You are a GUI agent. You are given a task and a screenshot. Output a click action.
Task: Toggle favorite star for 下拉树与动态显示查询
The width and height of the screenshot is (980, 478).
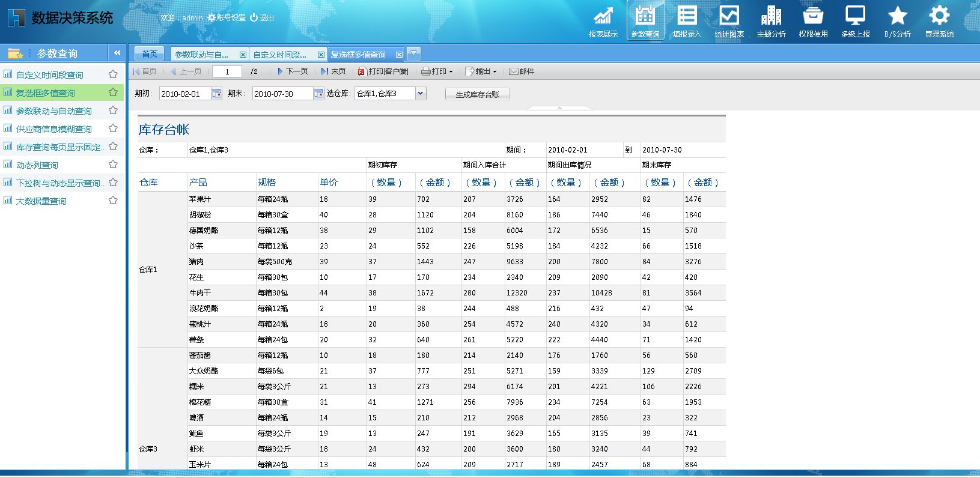pyautogui.click(x=113, y=183)
